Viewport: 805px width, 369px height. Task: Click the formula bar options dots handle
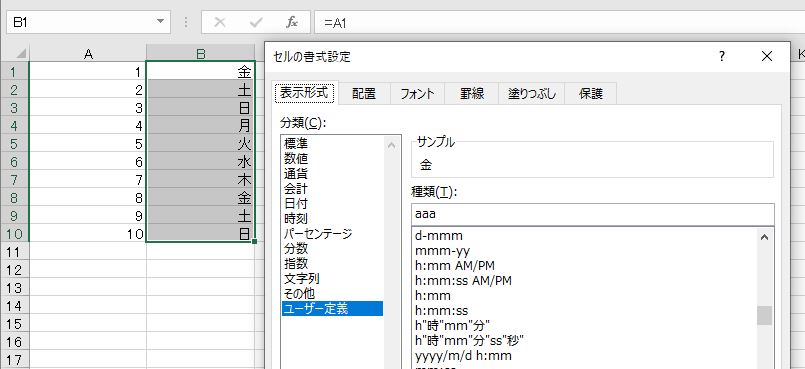coord(186,23)
